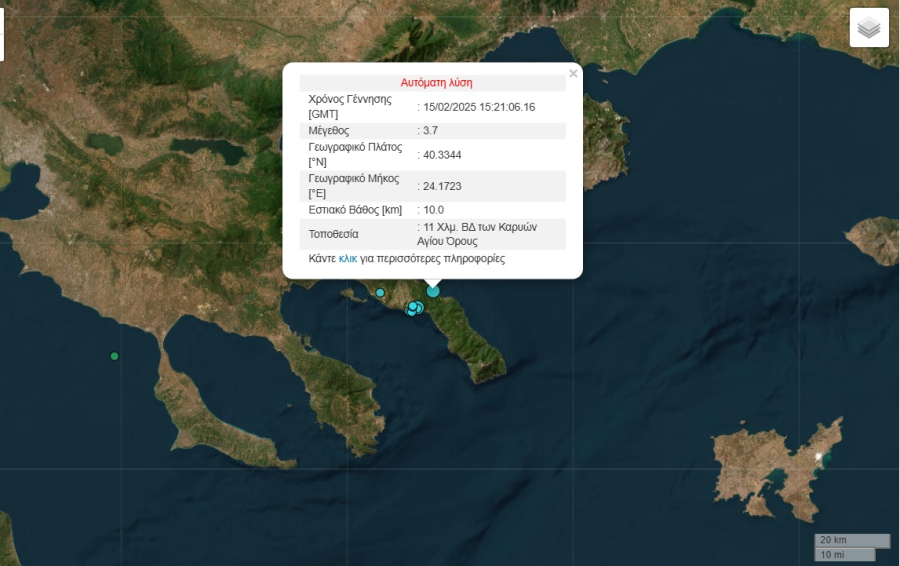This screenshot has width=900, height=566.
Task: Click the overlapping cyan earthquake marker cluster
Action: tap(414, 308)
